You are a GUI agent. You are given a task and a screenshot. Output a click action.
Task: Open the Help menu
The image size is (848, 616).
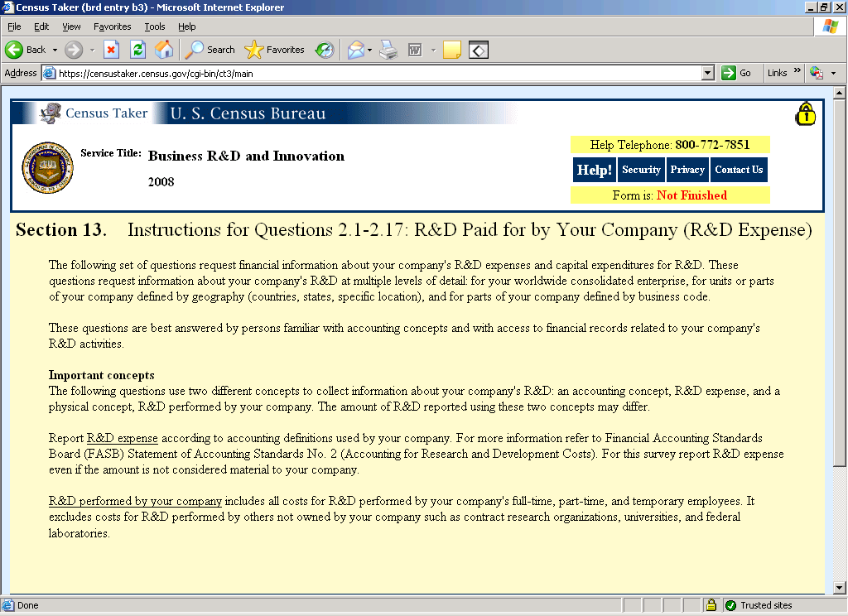[186, 26]
